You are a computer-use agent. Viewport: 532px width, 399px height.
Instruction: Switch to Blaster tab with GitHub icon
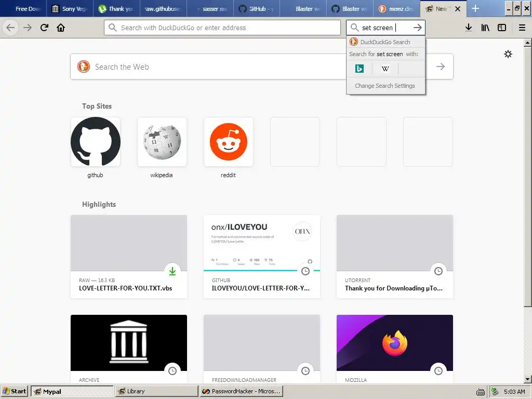pos(350,9)
